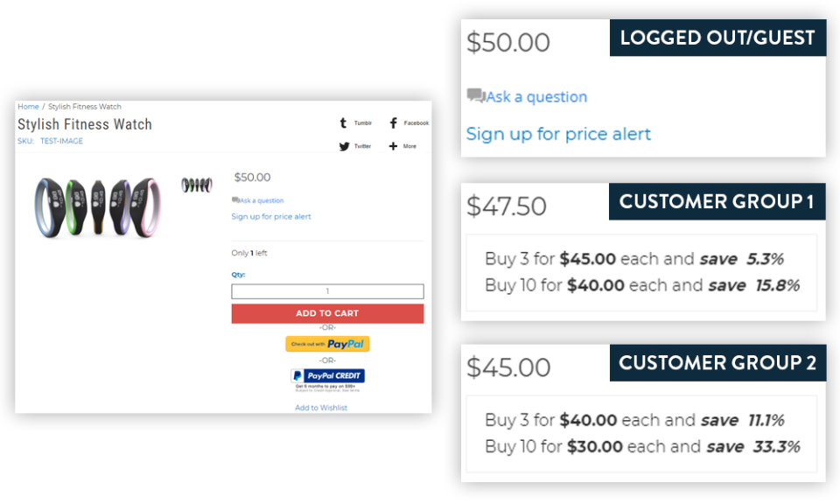This screenshot has width=840, height=504.
Task: Click the Twitter bird icon
Action: point(344,146)
